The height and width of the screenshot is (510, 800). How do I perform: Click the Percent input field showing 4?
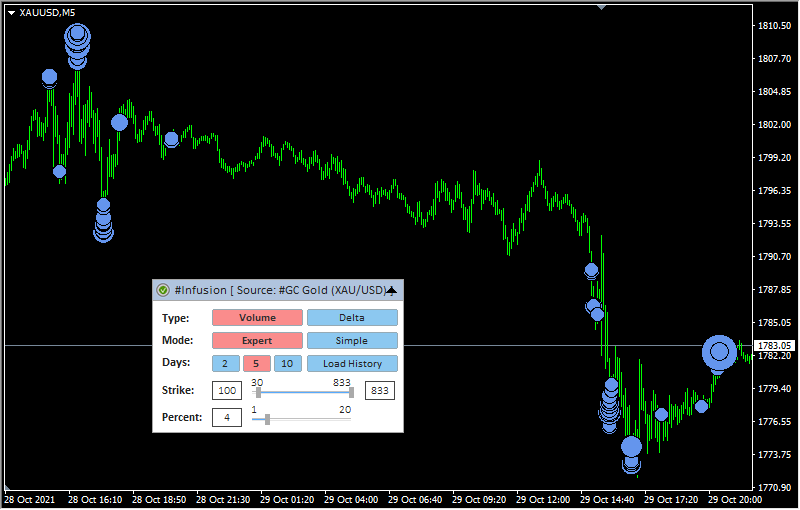[x=226, y=417]
